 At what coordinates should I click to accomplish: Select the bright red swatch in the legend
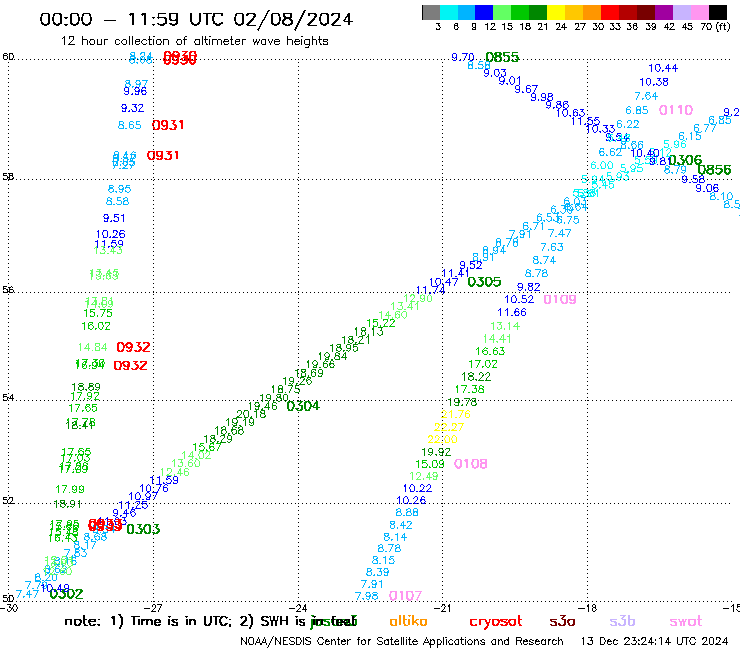(x=609, y=12)
